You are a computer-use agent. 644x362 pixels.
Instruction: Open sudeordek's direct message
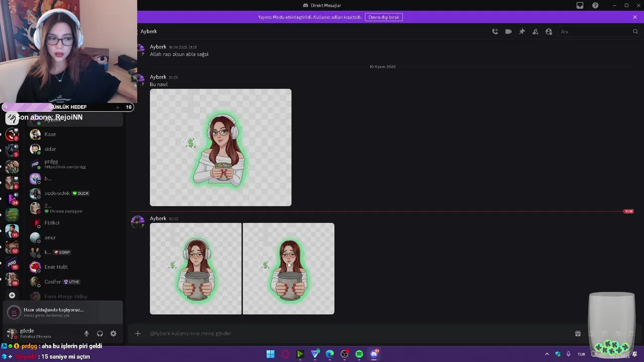pyautogui.click(x=75, y=193)
